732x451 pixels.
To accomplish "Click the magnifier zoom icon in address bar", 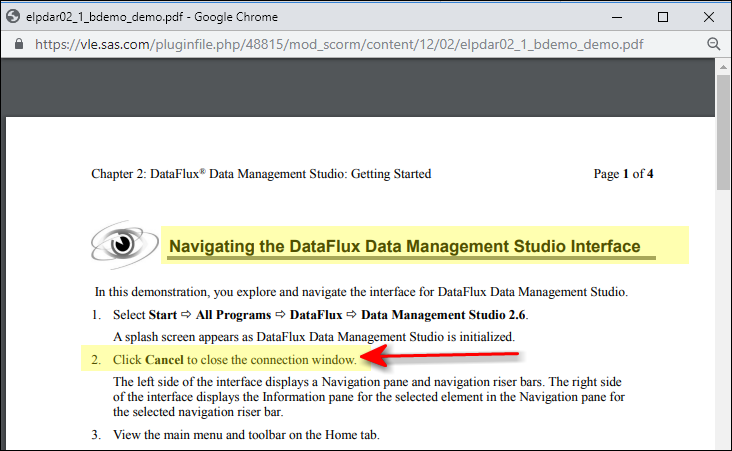I will [714, 44].
